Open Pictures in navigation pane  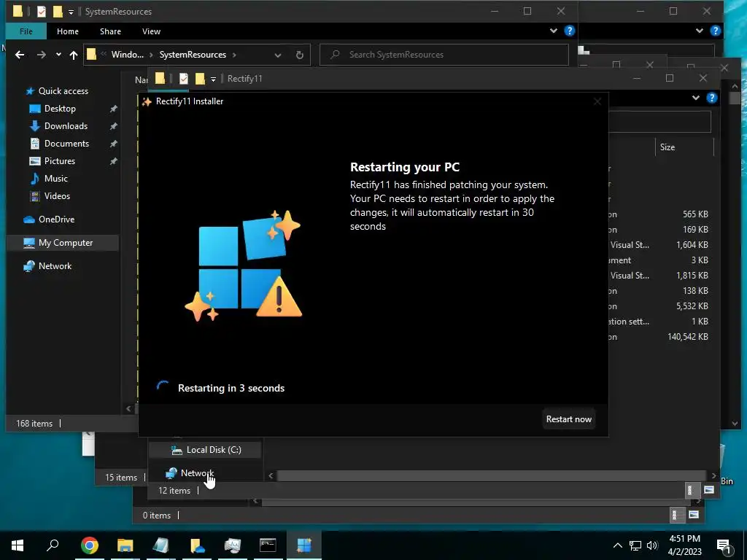click(x=60, y=161)
